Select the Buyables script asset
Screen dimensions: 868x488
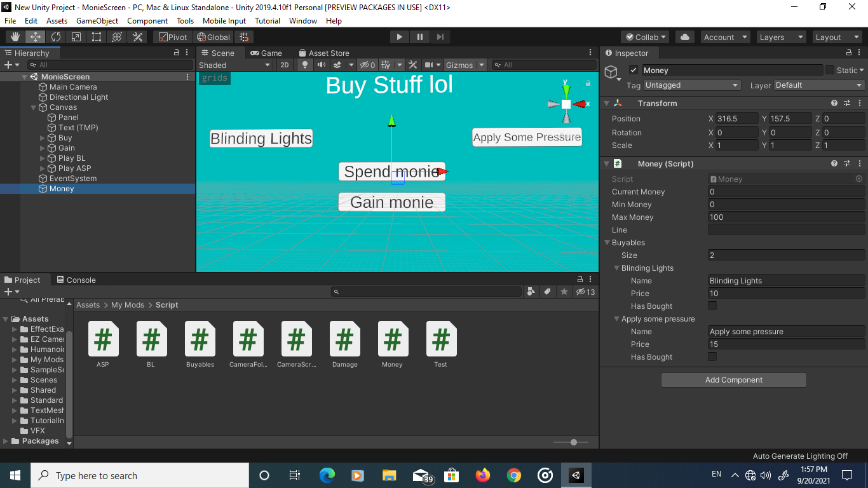200,344
